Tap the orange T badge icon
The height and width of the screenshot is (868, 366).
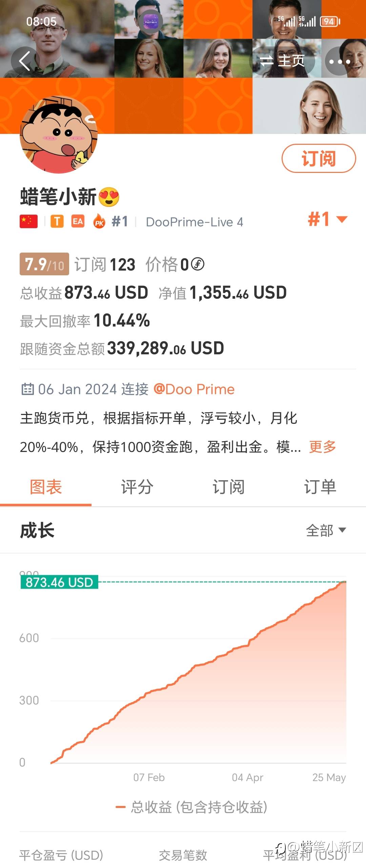click(x=57, y=222)
